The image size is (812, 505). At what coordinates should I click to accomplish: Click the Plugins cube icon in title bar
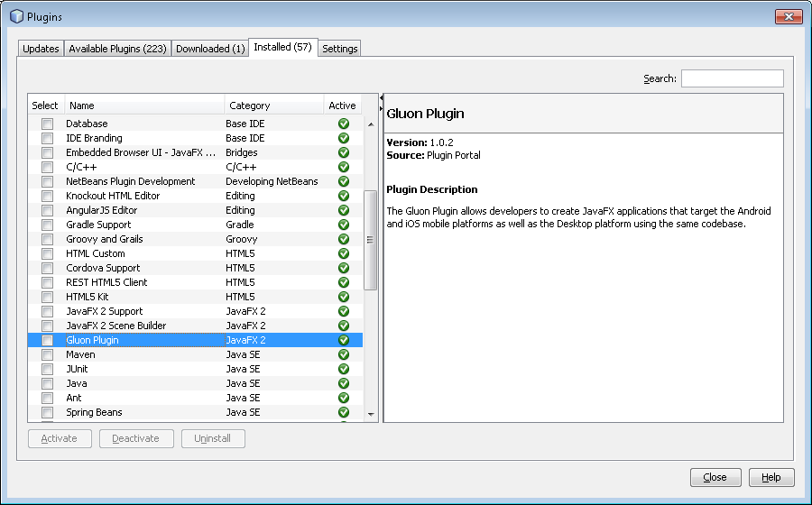click(16, 16)
